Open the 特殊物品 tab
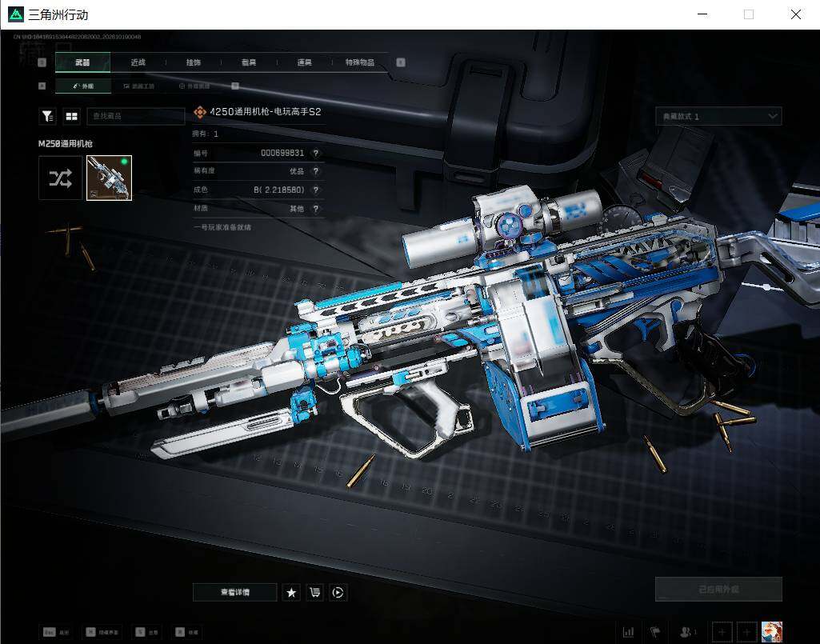The image size is (820, 644). pos(360,62)
